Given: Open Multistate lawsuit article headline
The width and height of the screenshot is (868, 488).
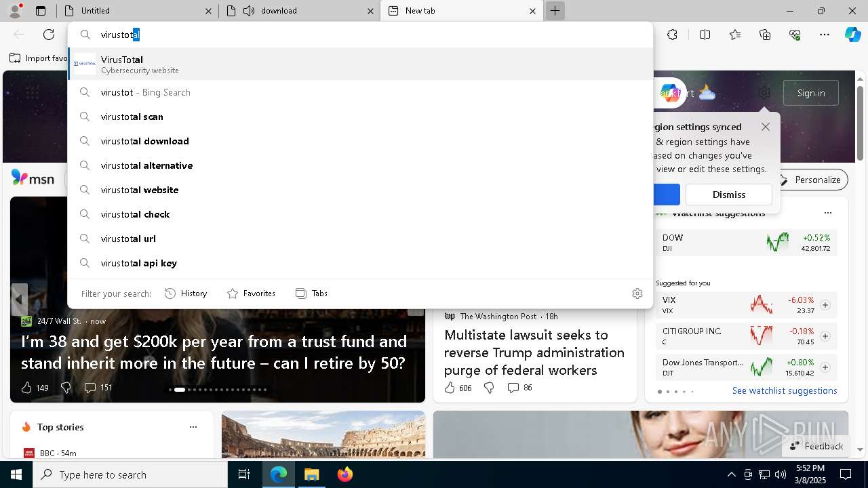Looking at the screenshot, I should point(534,352).
